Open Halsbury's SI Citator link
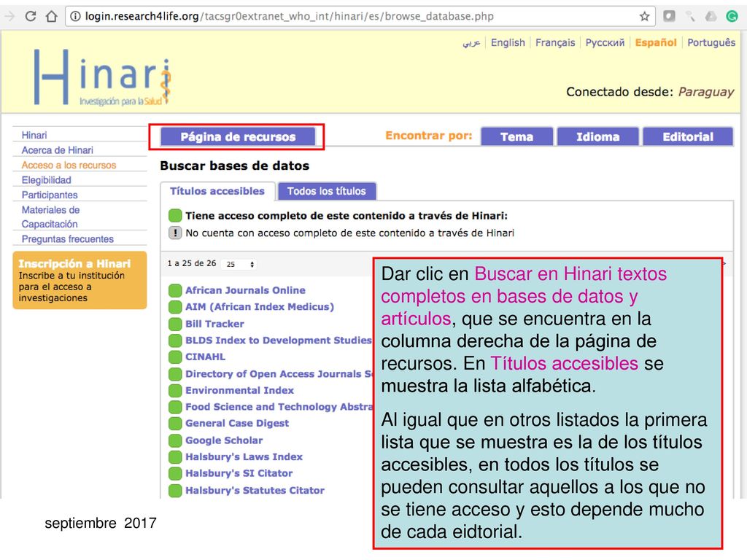747x560 pixels. 239,473
